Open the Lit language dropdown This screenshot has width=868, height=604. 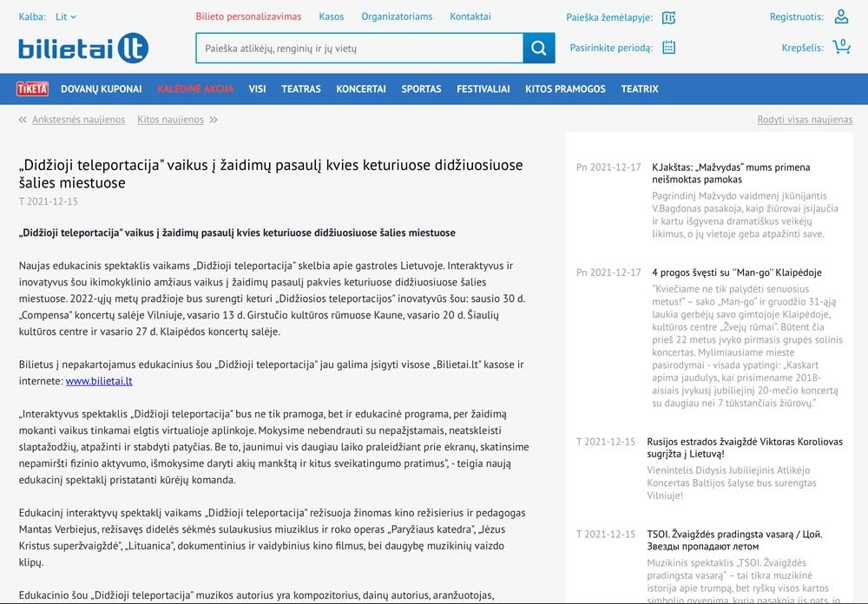(66, 16)
